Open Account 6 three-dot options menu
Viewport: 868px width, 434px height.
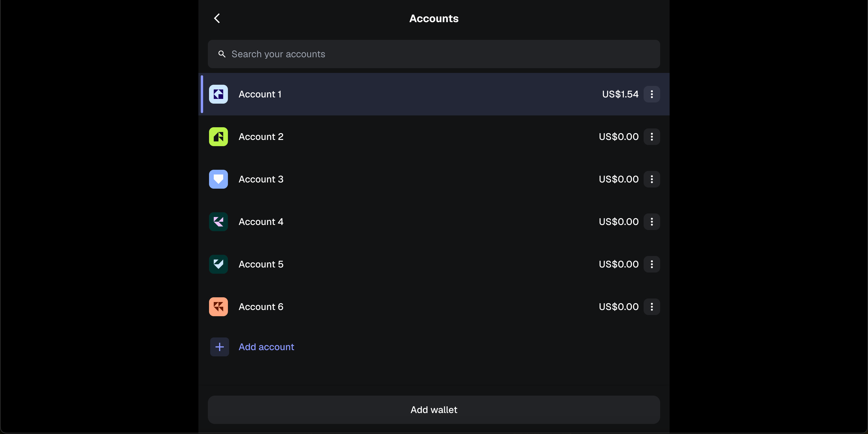[x=652, y=307]
